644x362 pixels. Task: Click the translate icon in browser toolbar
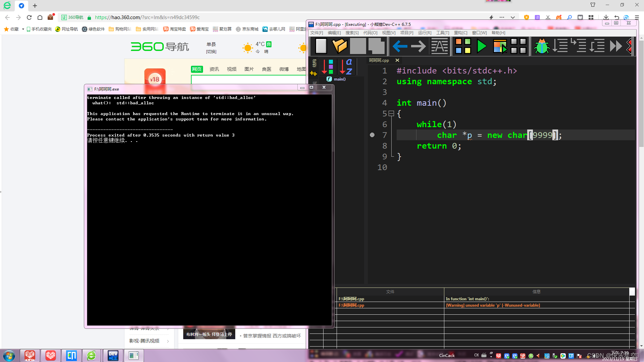(x=537, y=17)
